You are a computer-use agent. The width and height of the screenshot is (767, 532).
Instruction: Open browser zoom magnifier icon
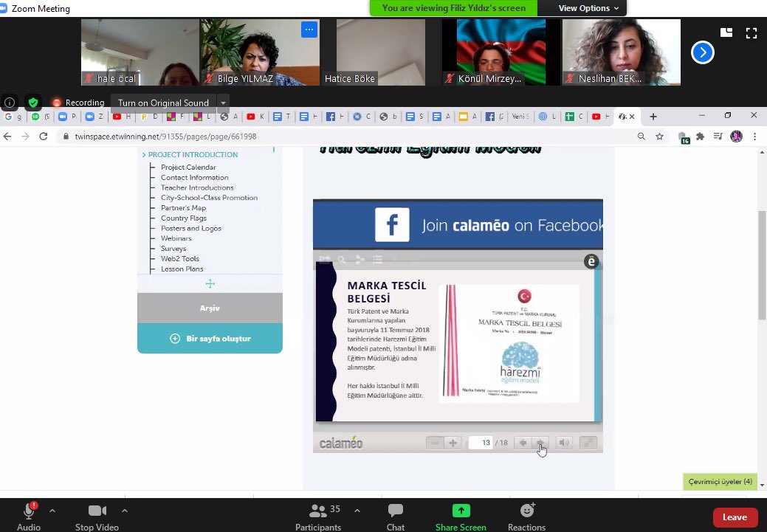(642, 137)
